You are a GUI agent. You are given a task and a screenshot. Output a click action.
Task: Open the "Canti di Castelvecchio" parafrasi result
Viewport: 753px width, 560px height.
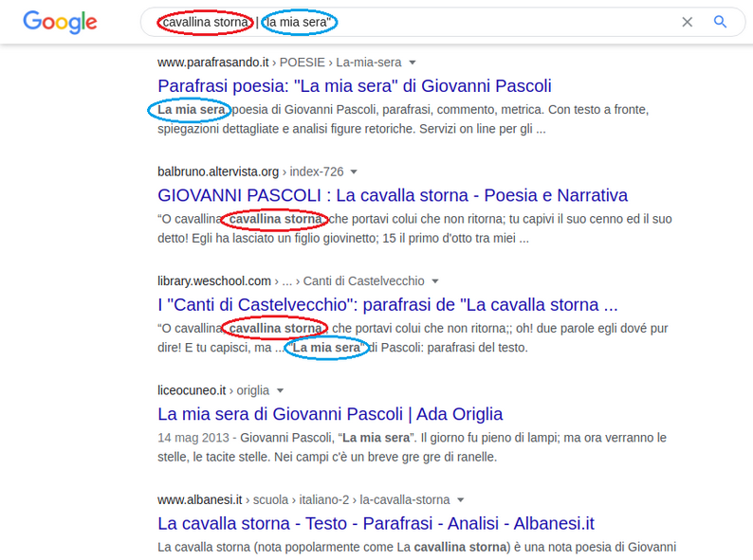pyautogui.click(x=388, y=305)
